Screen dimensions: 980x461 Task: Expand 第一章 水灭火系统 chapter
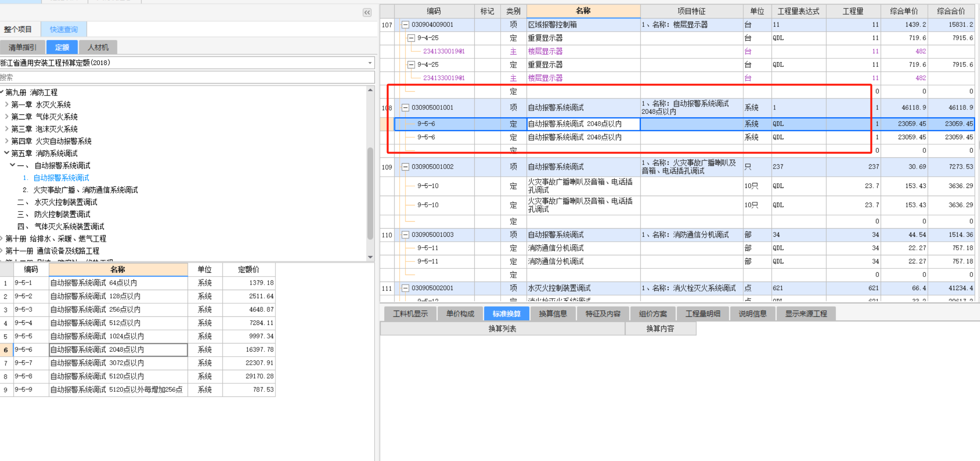pos(7,104)
